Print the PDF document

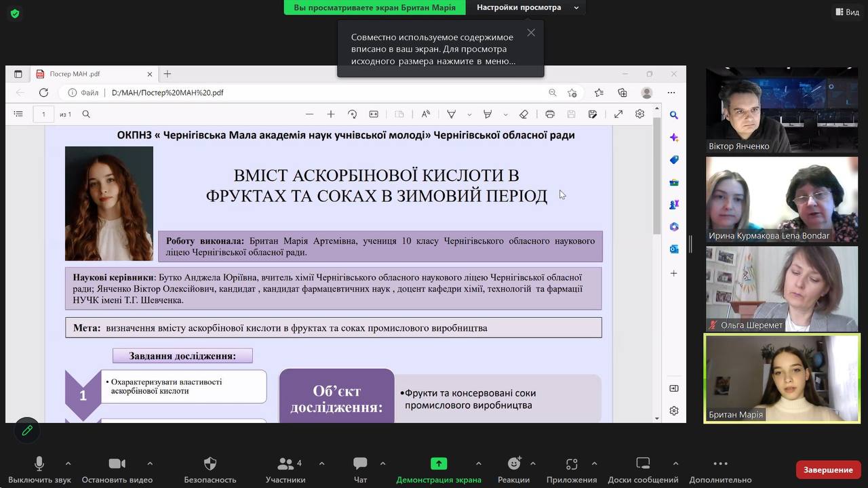click(x=550, y=114)
